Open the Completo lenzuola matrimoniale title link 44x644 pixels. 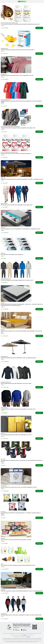pyautogui.click(x=17, y=75)
